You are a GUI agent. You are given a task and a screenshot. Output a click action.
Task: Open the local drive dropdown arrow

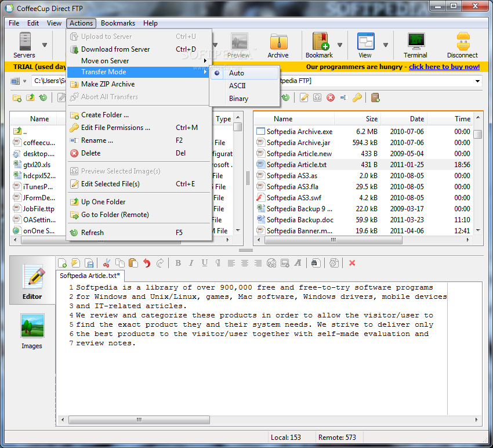(25, 81)
